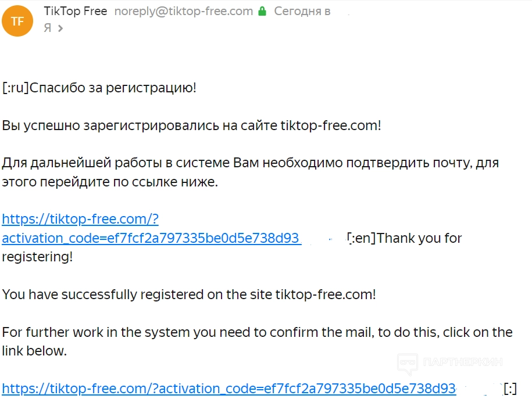Click the standalone word "registering!"
Image resolution: width=532 pixels, height=406 pixels.
coord(38,257)
